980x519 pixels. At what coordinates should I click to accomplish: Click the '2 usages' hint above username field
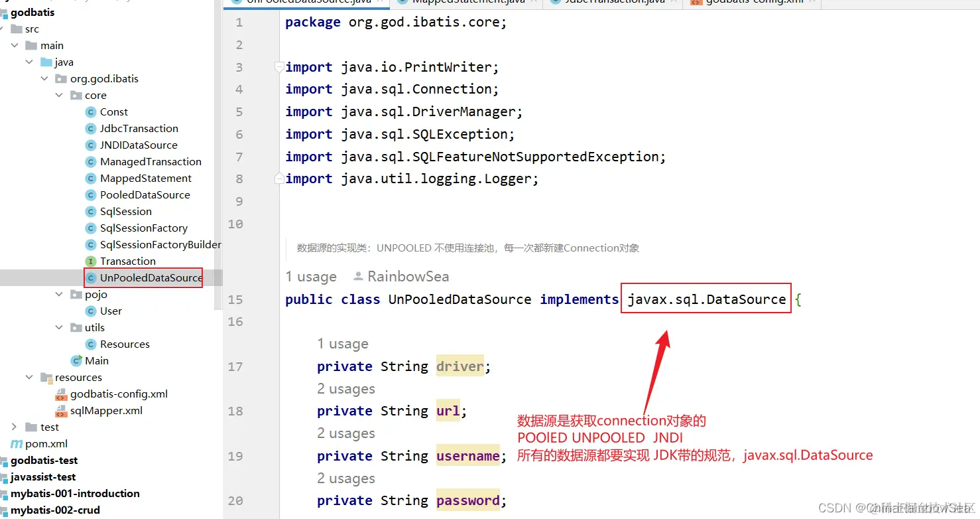(346, 433)
